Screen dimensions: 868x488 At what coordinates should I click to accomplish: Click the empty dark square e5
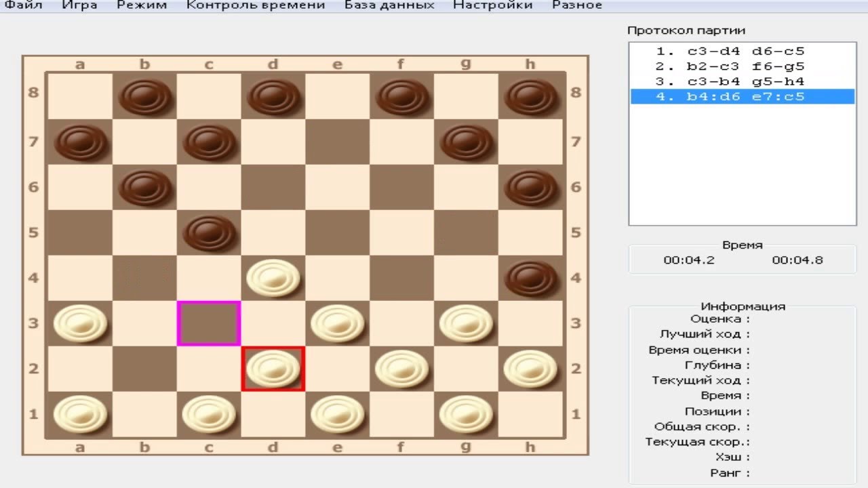[x=337, y=232]
